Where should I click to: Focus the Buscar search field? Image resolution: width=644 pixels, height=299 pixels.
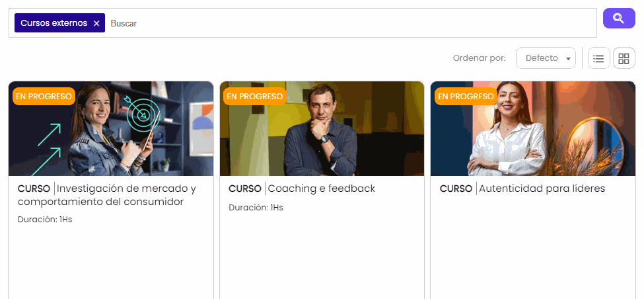(x=351, y=23)
